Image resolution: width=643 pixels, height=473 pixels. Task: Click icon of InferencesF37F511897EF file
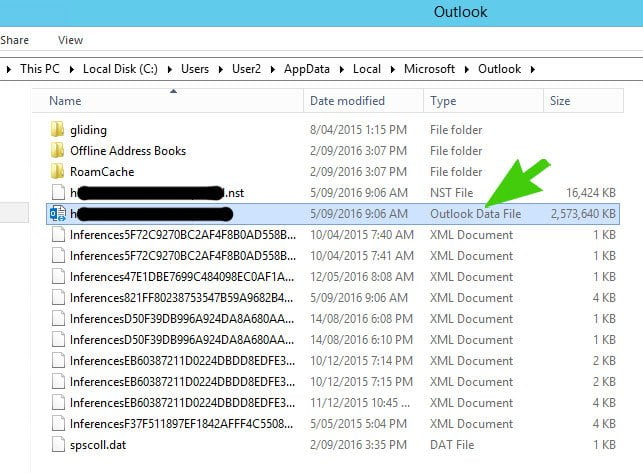point(58,423)
